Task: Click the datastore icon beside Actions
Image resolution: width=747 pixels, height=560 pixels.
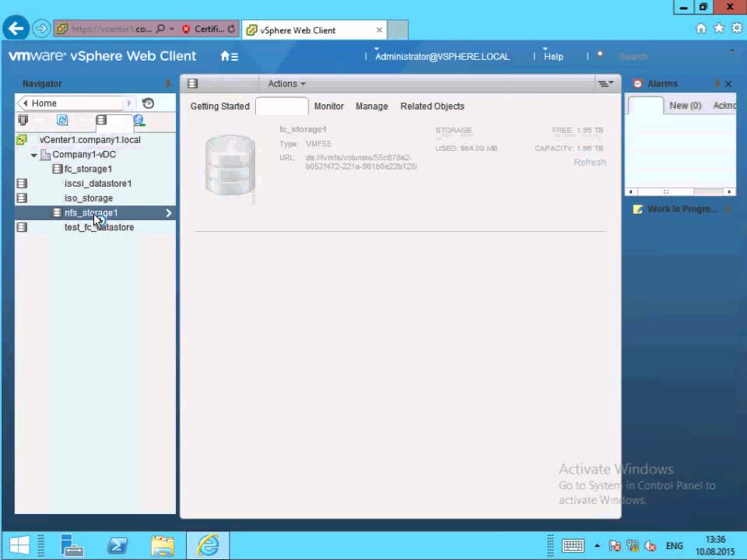Action: click(x=192, y=84)
